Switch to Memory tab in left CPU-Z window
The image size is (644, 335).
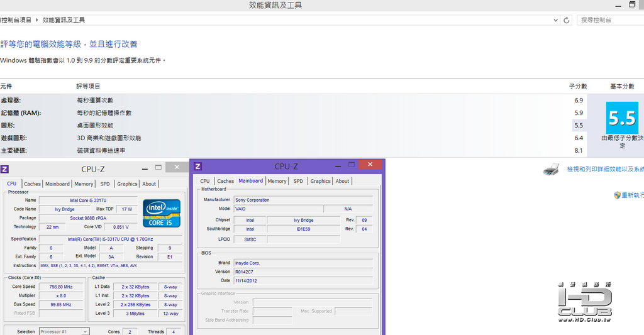84,184
